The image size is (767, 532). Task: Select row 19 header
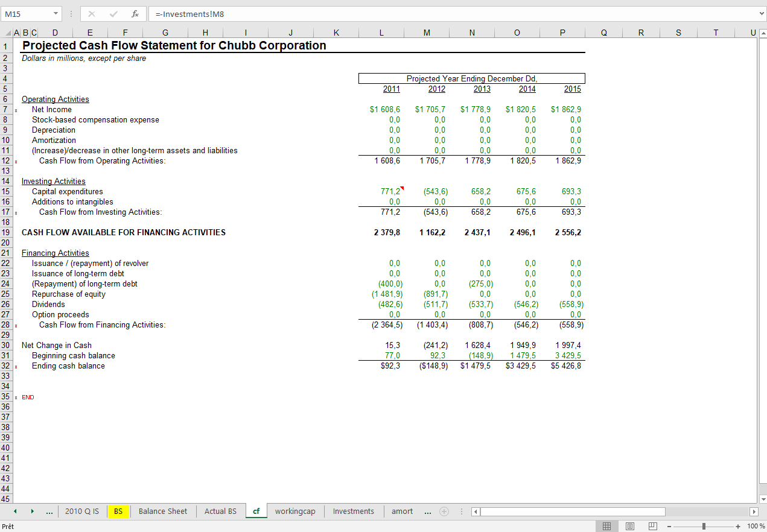click(5, 232)
